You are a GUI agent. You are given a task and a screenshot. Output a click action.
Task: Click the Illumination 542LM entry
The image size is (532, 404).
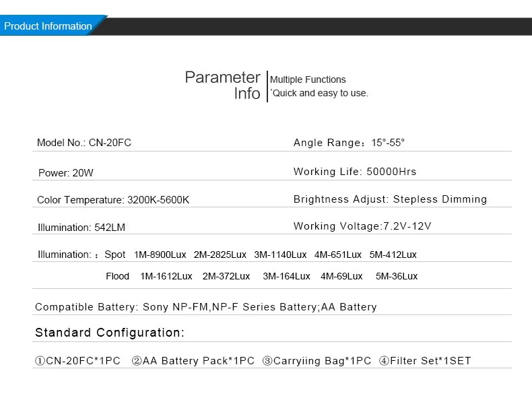(x=81, y=228)
